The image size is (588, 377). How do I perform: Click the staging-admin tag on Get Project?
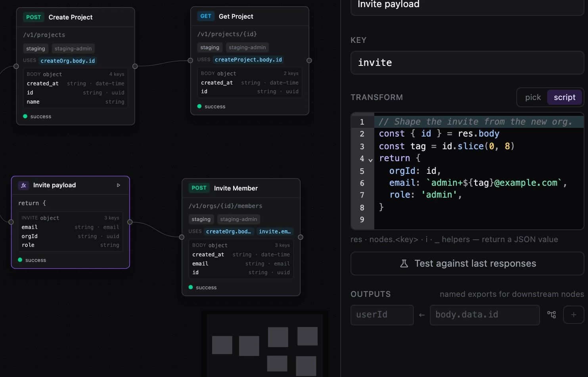[247, 48]
